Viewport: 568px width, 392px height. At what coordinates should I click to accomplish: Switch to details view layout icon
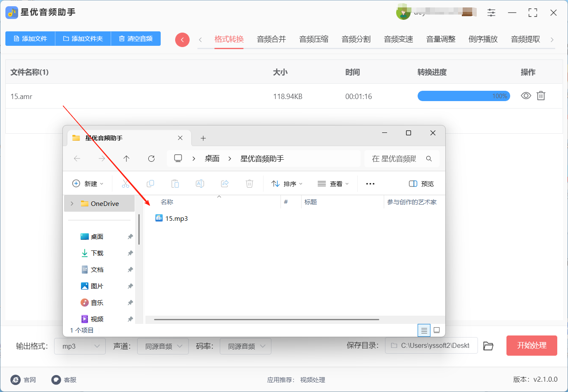click(x=424, y=330)
